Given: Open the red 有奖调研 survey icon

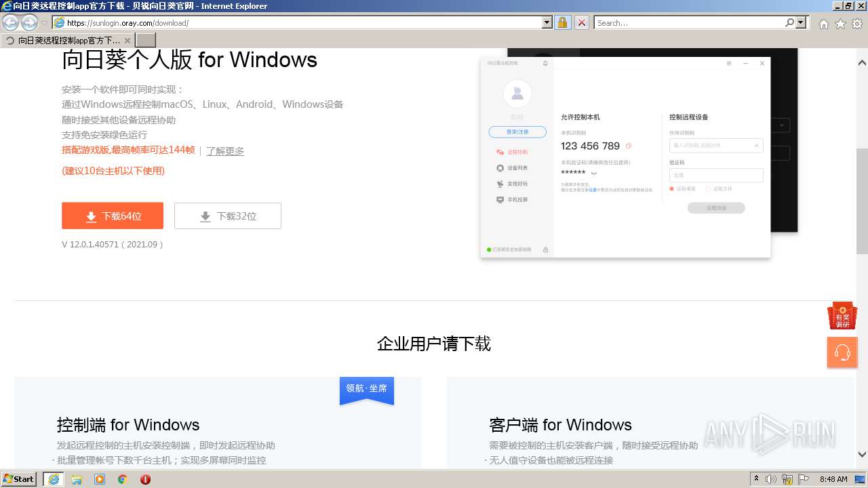Looking at the screenshot, I should (842, 317).
